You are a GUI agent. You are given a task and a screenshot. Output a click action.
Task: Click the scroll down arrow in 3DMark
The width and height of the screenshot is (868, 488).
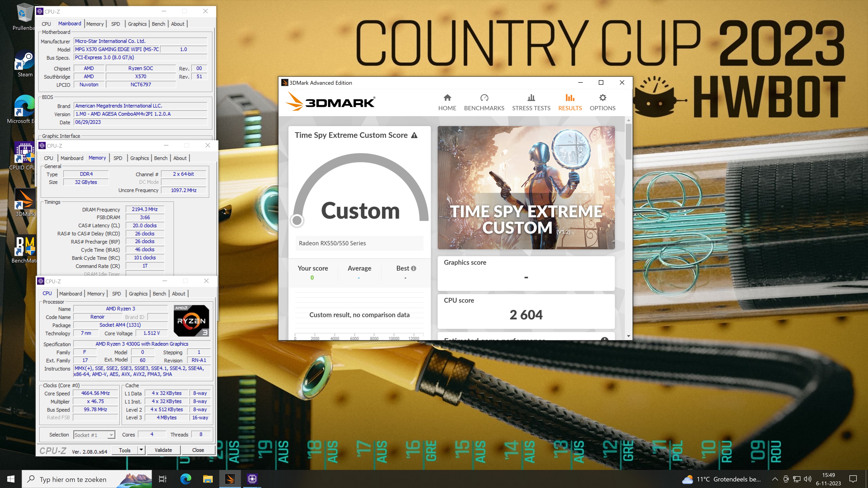[x=628, y=336]
